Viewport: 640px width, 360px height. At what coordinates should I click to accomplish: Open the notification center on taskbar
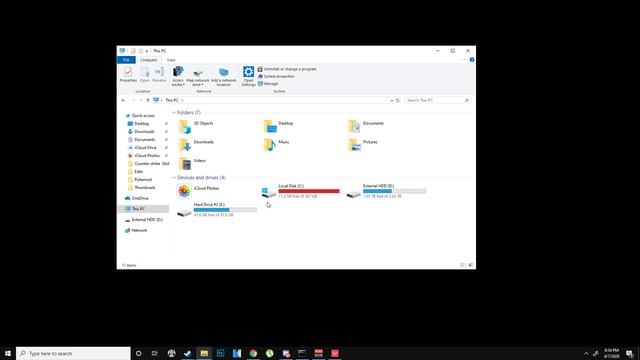coord(629,353)
